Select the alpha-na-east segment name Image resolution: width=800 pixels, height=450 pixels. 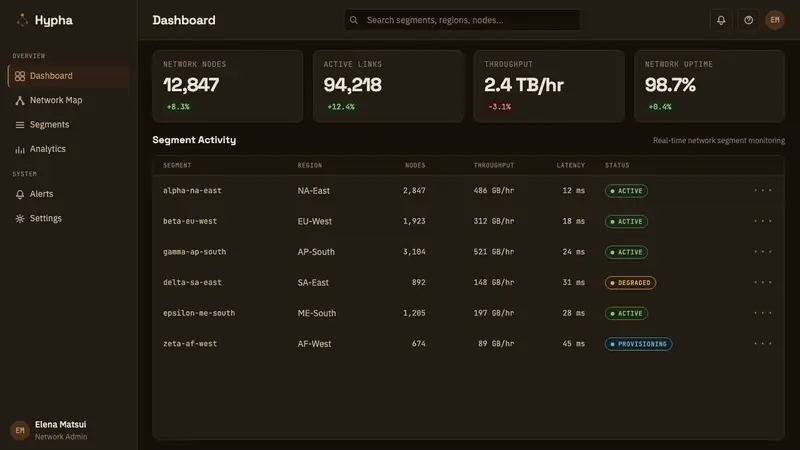192,190
